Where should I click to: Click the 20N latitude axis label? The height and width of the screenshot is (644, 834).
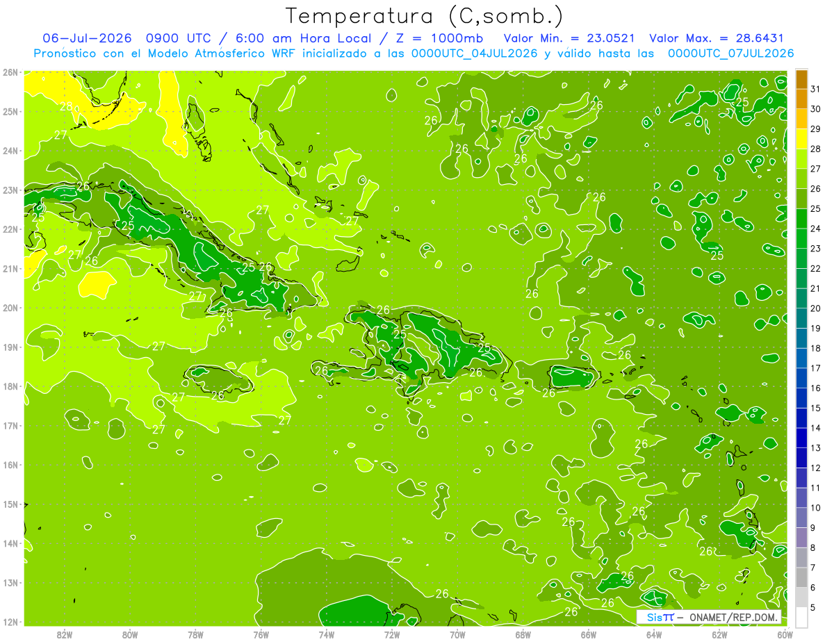pyautogui.click(x=10, y=308)
